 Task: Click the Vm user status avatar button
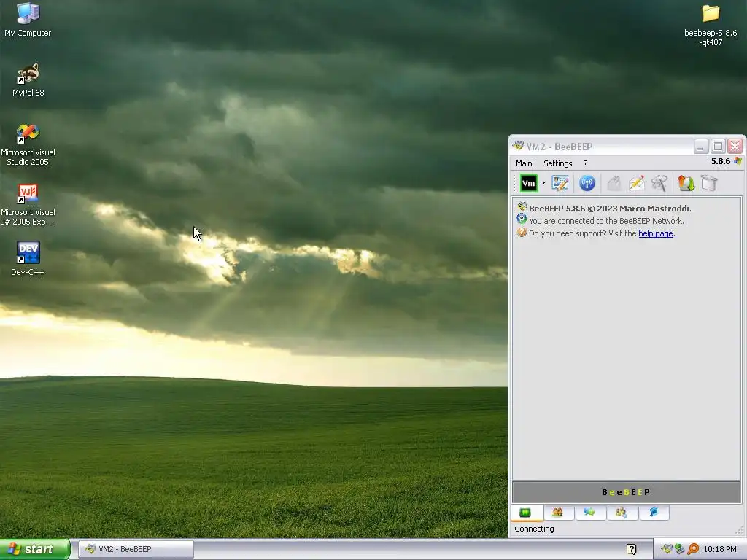(x=528, y=183)
